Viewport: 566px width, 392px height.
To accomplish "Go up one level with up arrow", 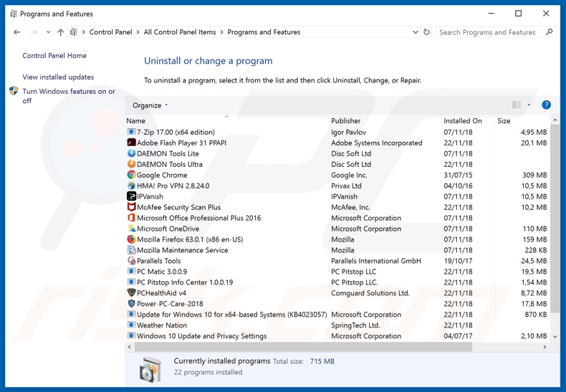I will (61, 32).
